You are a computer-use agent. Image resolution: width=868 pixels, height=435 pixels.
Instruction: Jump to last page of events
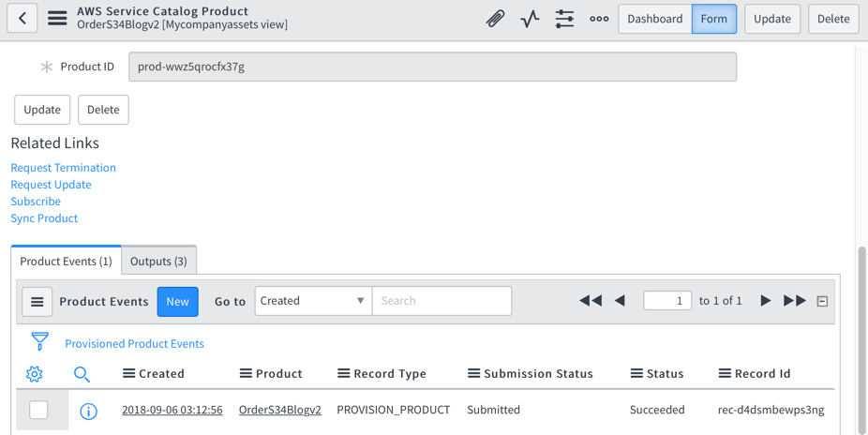point(795,301)
